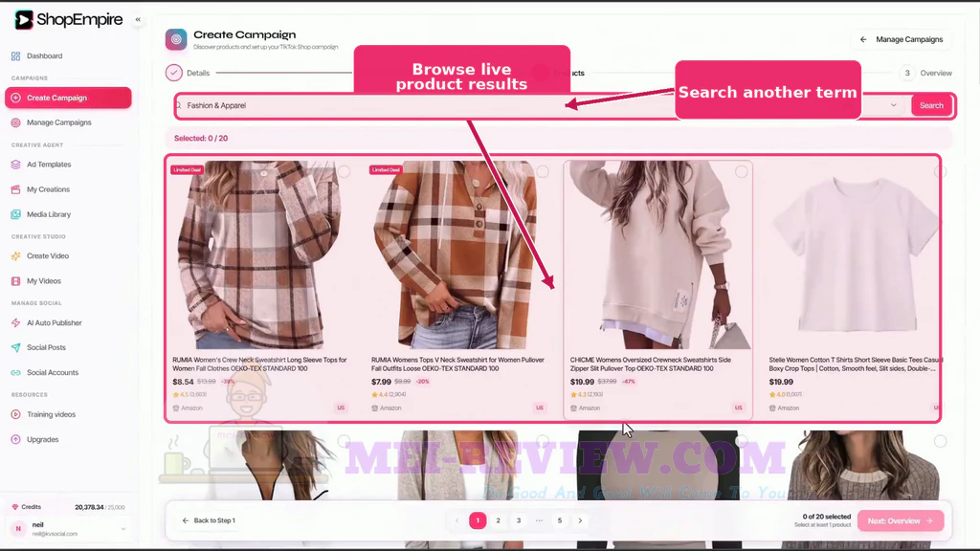
Task: Open step 3 Overview
Action: 926,73
